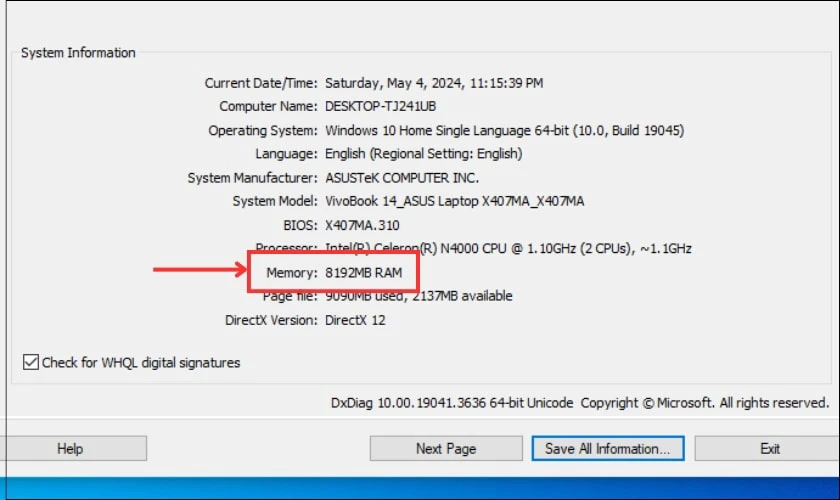
Task: Select the Current Date/Time value text
Action: point(434,83)
